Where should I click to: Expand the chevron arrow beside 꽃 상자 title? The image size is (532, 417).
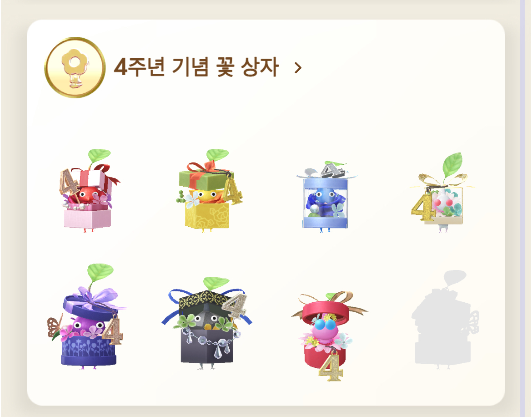pyautogui.click(x=298, y=68)
